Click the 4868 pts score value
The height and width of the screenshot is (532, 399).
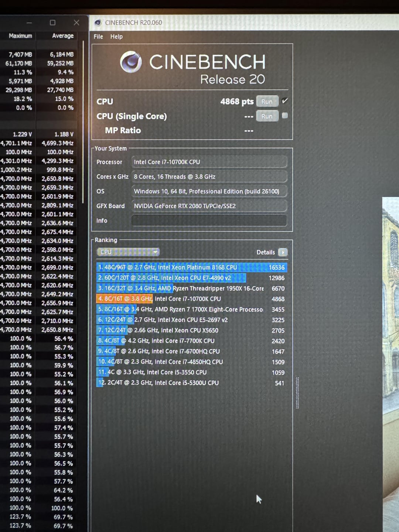pos(237,102)
